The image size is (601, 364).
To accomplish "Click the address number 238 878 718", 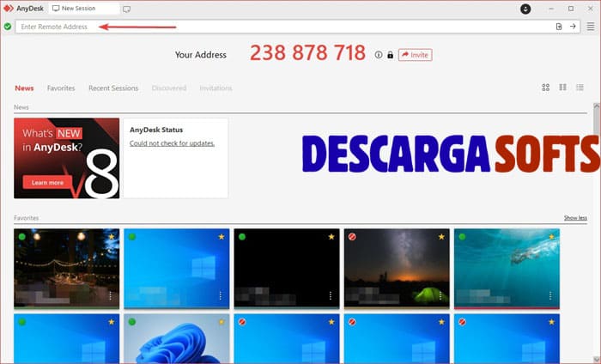I will (x=307, y=53).
